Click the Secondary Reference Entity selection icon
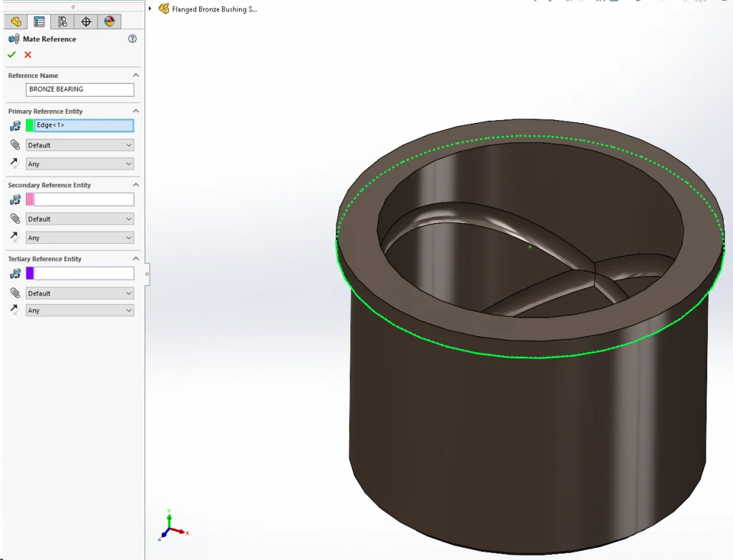Screen dimensions: 733x560 [x=15, y=200]
